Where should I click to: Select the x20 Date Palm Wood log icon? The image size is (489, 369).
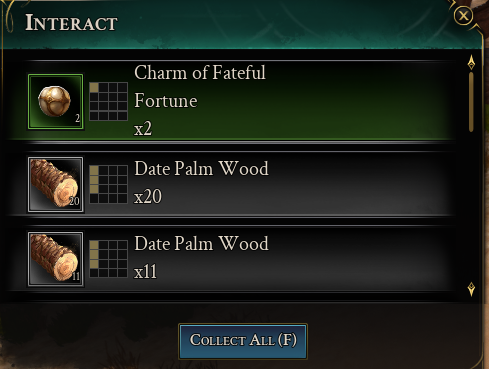55,184
